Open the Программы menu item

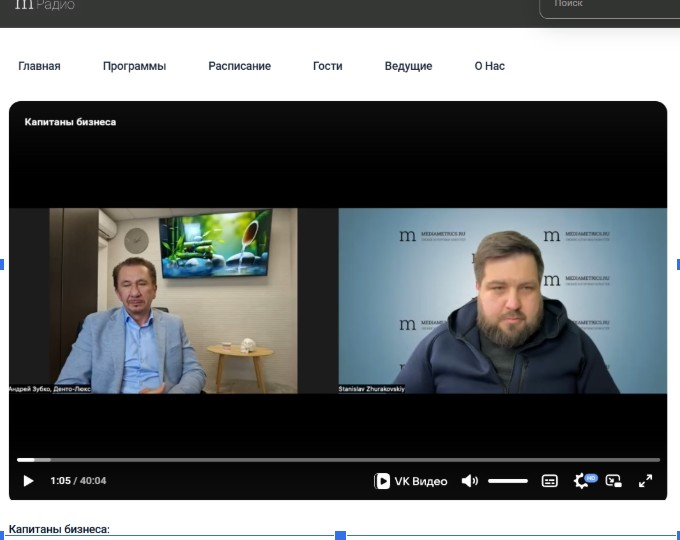point(134,66)
